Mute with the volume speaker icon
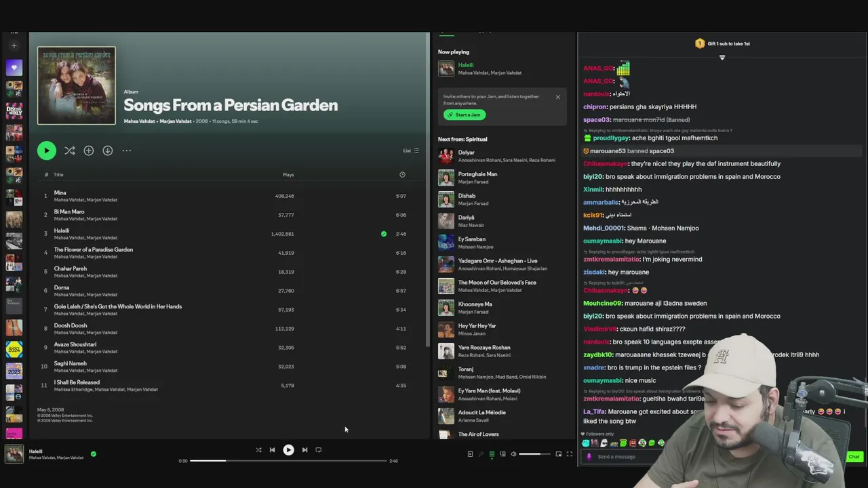Image resolution: width=868 pixels, height=488 pixels. (513, 454)
